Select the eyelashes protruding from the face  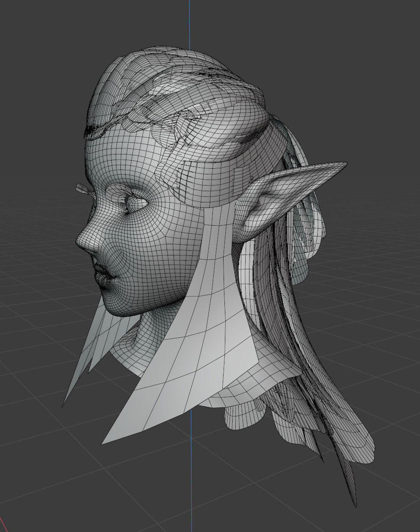(82, 188)
